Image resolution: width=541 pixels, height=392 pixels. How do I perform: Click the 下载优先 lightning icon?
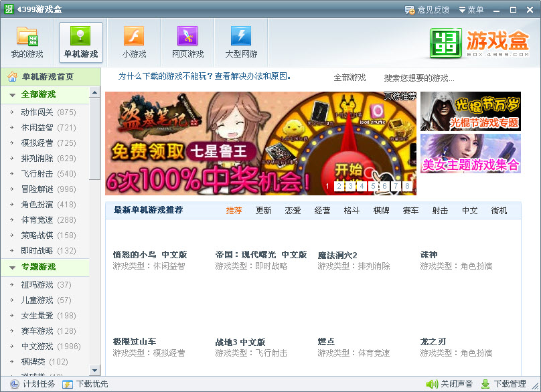[67, 384]
